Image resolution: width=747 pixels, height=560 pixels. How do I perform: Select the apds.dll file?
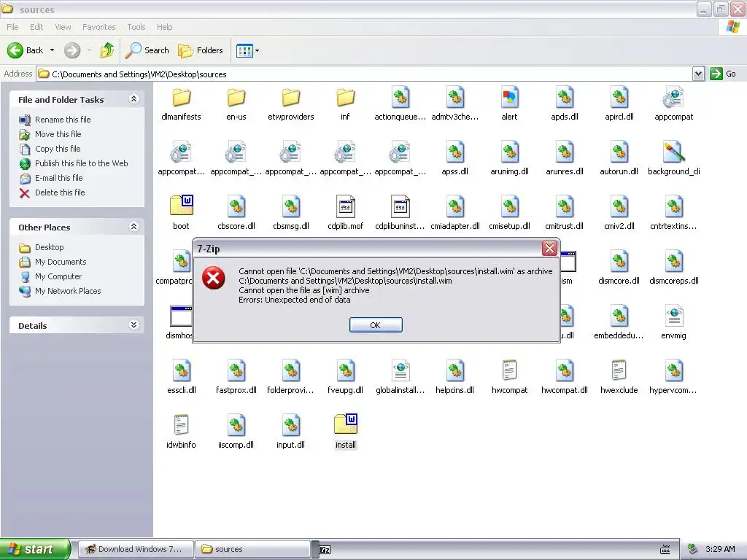click(564, 105)
